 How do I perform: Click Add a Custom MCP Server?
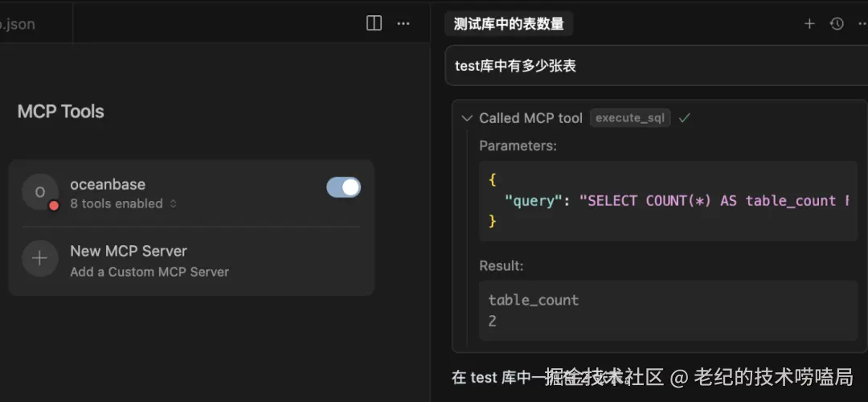149,272
